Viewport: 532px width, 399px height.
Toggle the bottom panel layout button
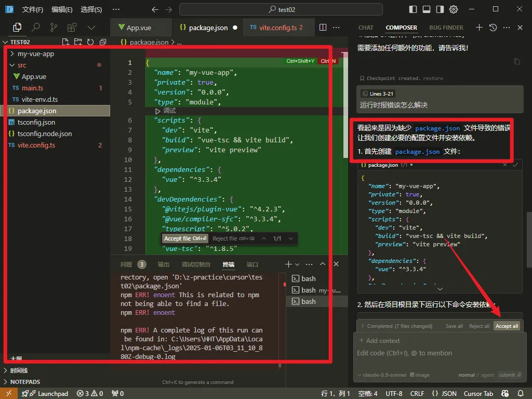coord(427,9)
